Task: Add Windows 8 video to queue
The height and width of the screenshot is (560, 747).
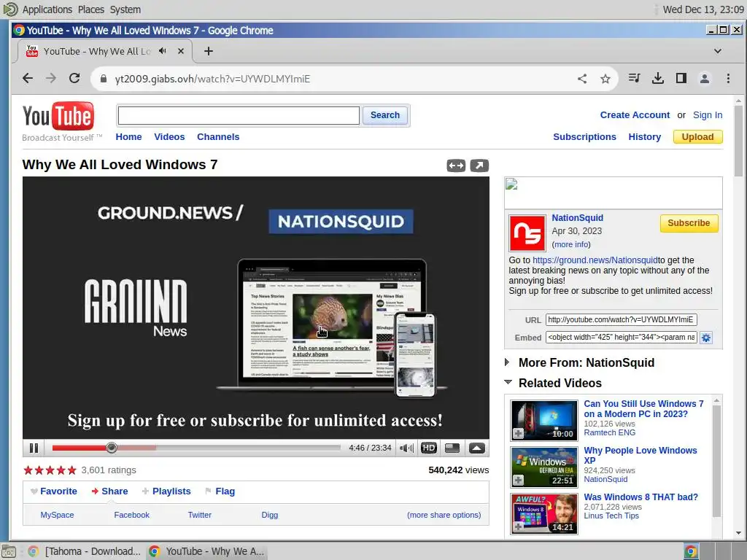Action: pyautogui.click(x=519, y=526)
